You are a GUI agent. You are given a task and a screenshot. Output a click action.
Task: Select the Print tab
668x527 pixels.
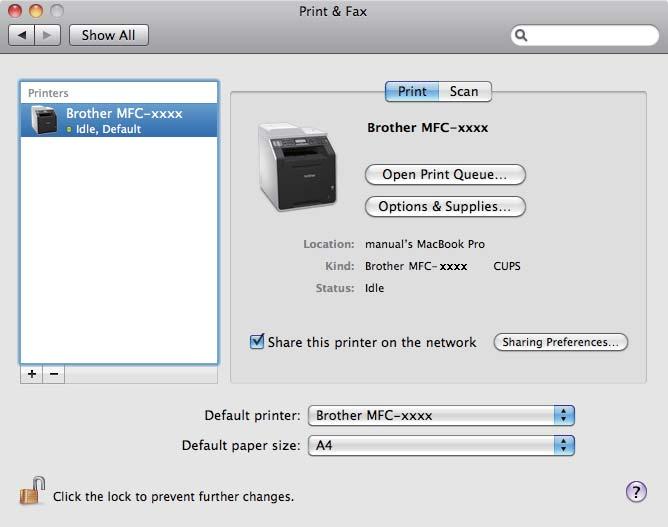click(412, 92)
